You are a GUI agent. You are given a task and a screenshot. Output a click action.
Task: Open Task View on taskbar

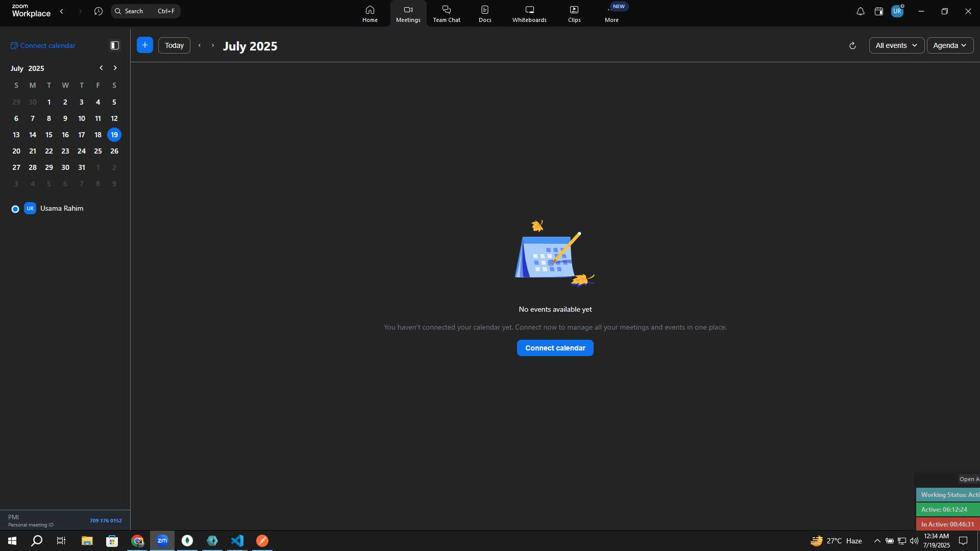point(61,541)
